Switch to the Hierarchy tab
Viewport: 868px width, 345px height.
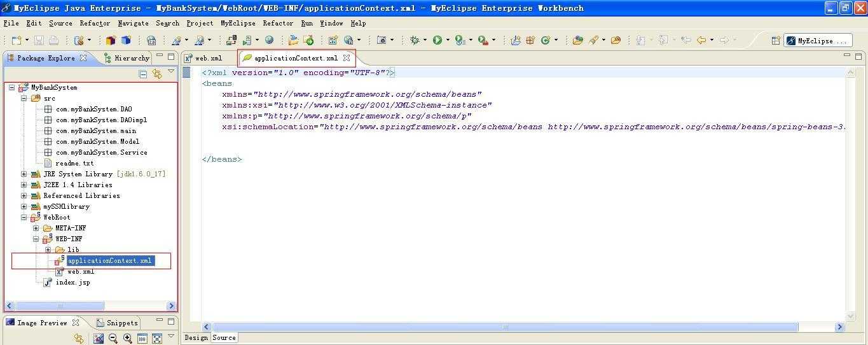point(127,58)
